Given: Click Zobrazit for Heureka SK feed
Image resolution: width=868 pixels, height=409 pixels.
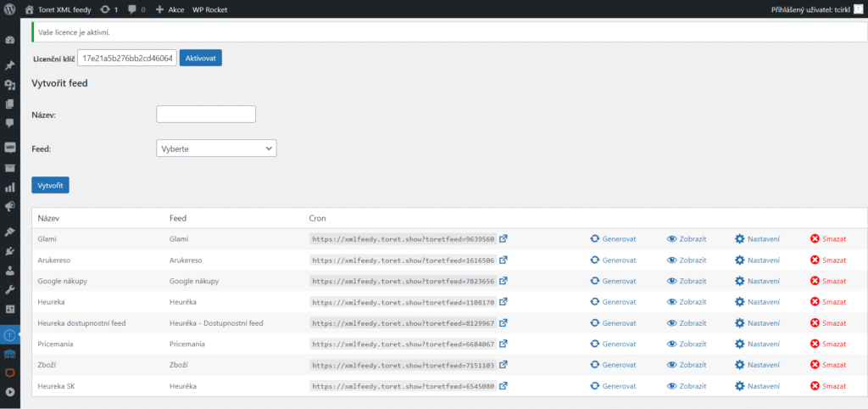Looking at the screenshot, I should [687, 386].
